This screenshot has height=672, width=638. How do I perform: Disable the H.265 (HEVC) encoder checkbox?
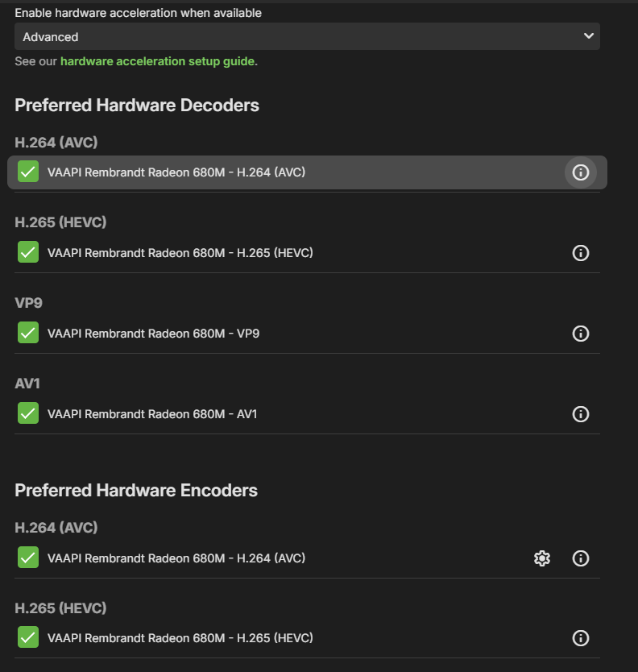point(28,638)
